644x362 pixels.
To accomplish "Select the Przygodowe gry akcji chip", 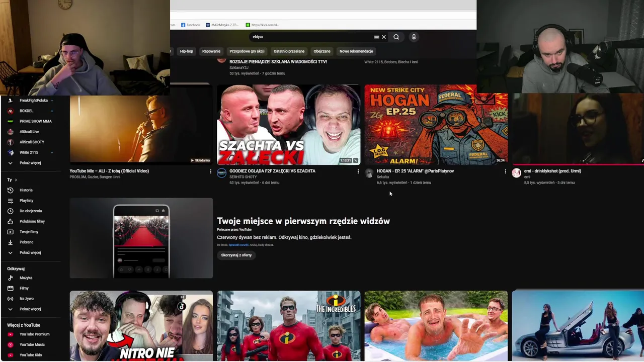I will pyautogui.click(x=247, y=51).
